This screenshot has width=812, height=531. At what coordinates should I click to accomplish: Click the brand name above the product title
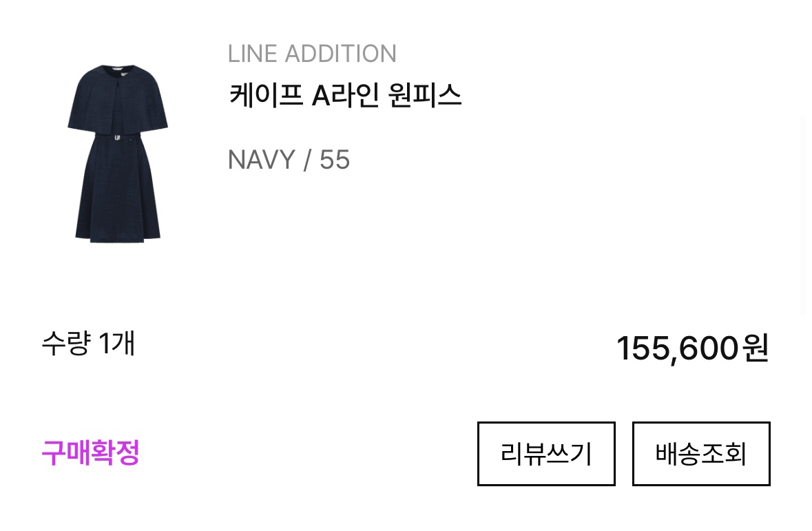[312, 54]
